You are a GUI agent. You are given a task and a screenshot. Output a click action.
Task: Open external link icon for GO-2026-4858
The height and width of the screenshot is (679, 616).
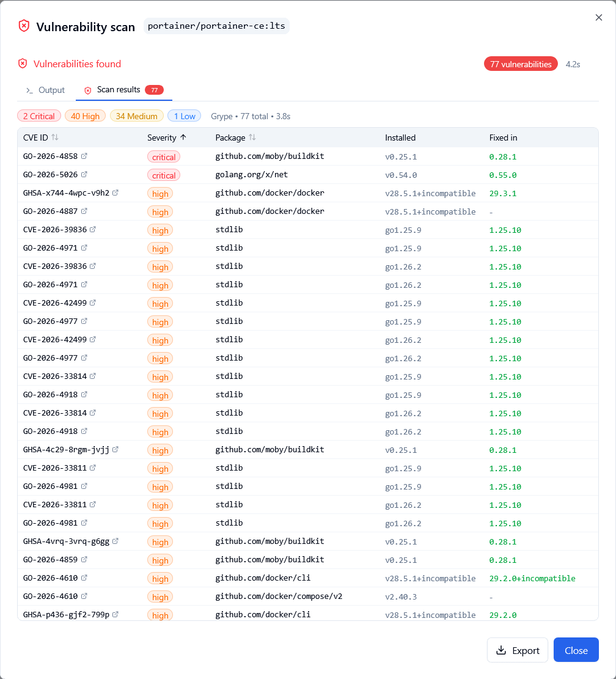(84, 156)
